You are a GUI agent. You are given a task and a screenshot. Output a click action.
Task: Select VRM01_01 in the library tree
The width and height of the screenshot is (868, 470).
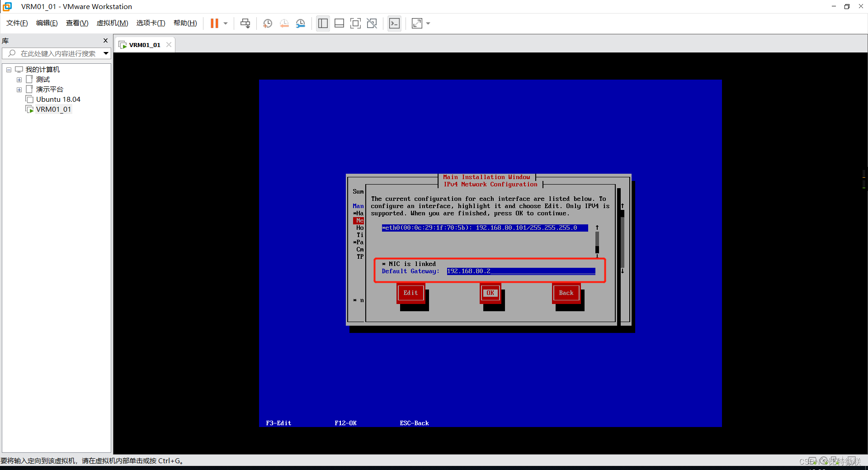[53, 109]
